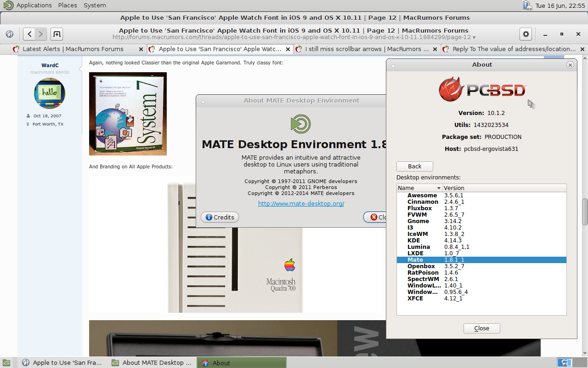Screen dimensions: 588x368
Task: Sort by Version column header
Action: point(504,188)
